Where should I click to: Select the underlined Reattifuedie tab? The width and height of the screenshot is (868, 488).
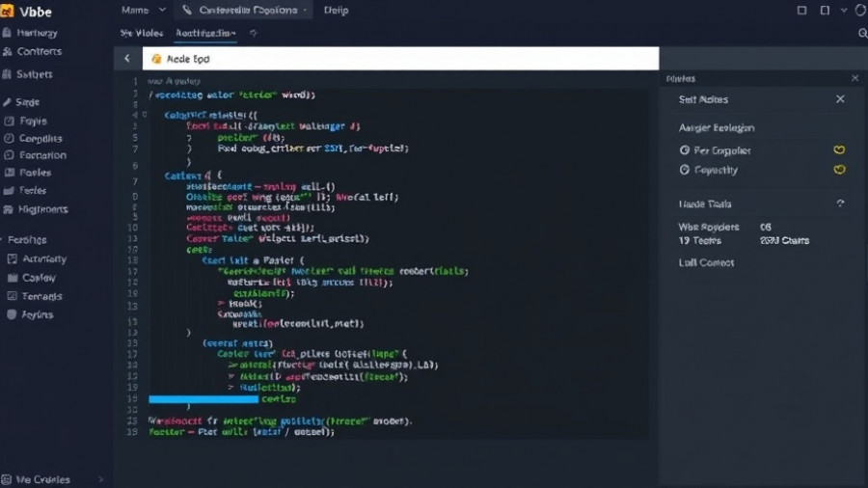point(205,33)
